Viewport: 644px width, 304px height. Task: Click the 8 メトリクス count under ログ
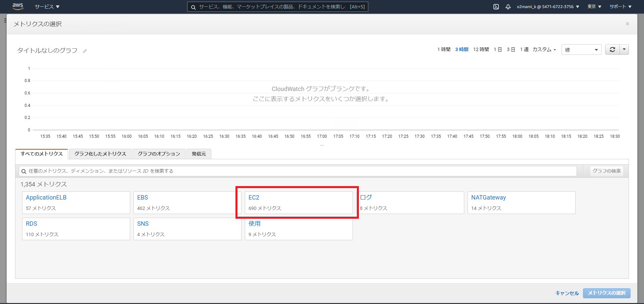(x=374, y=208)
